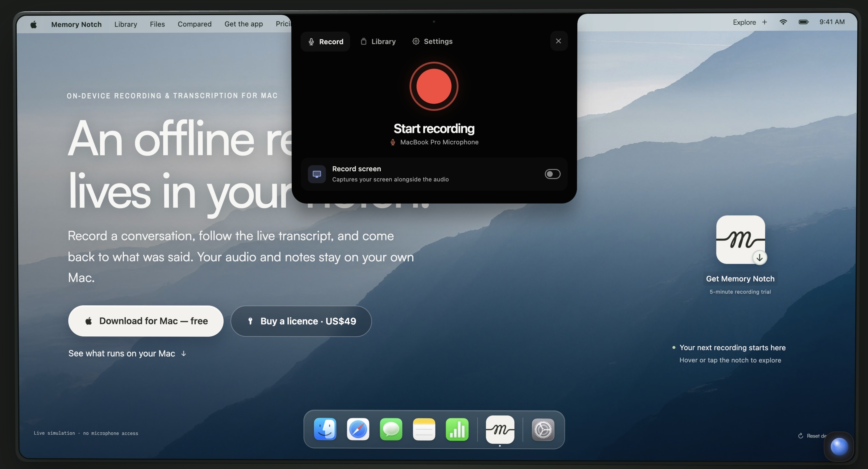Click the Apple logo in Download button

pyautogui.click(x=88, y=321)
